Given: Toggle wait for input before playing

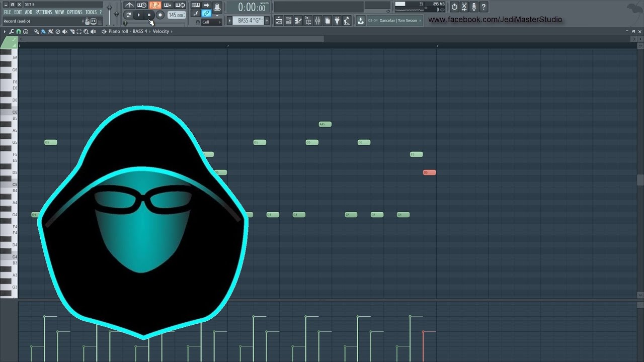Looking at the screenshot, I should click(x=142, y=6).
